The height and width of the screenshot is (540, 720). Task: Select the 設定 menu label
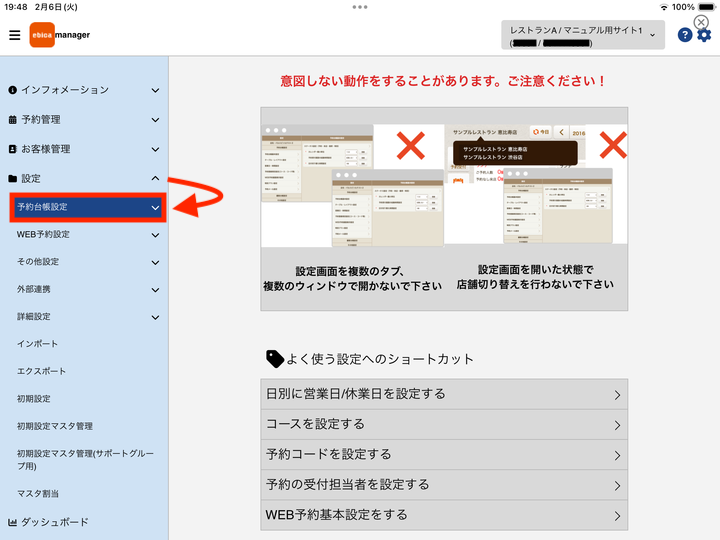pyautogui.click(x=31, y=179)
